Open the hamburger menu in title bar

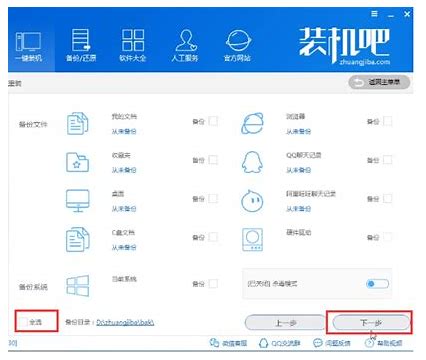click(x=375, y=14)
